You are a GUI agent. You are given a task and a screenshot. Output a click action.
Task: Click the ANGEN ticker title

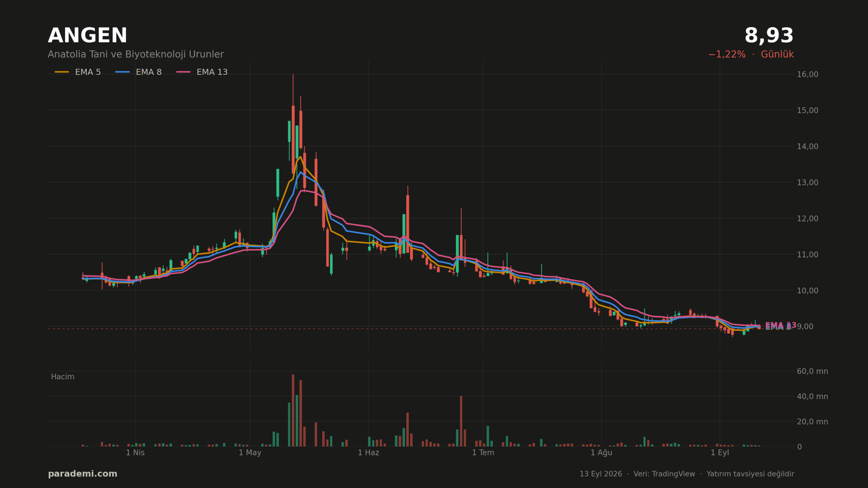point(87,36)
